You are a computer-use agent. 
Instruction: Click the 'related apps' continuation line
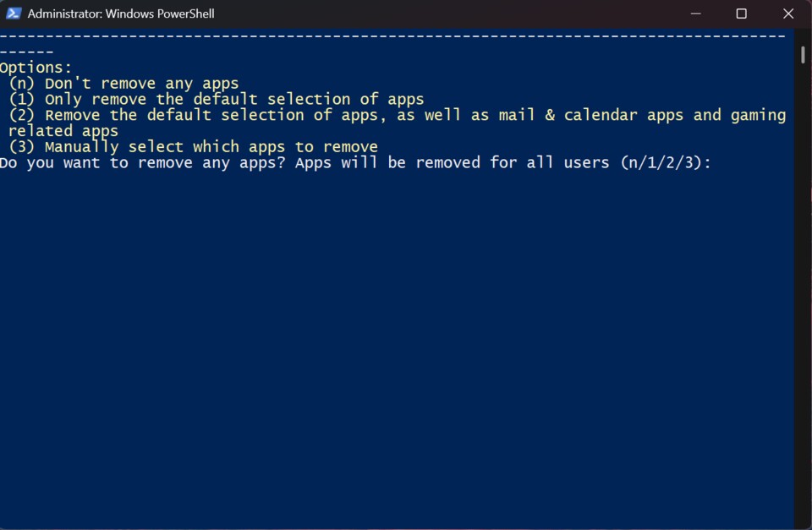pyautogui.click(x=63, y=131)
